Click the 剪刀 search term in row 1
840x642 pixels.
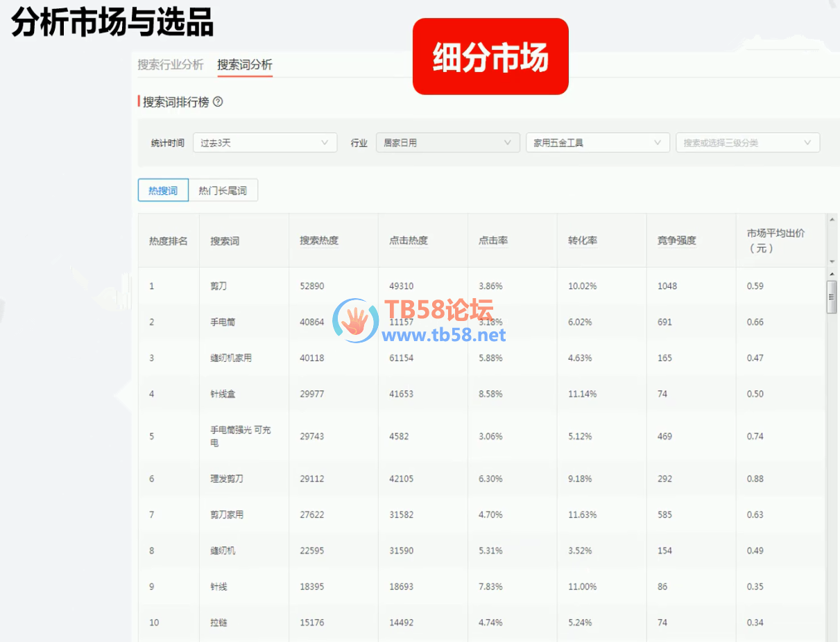(x=218, y=286)
